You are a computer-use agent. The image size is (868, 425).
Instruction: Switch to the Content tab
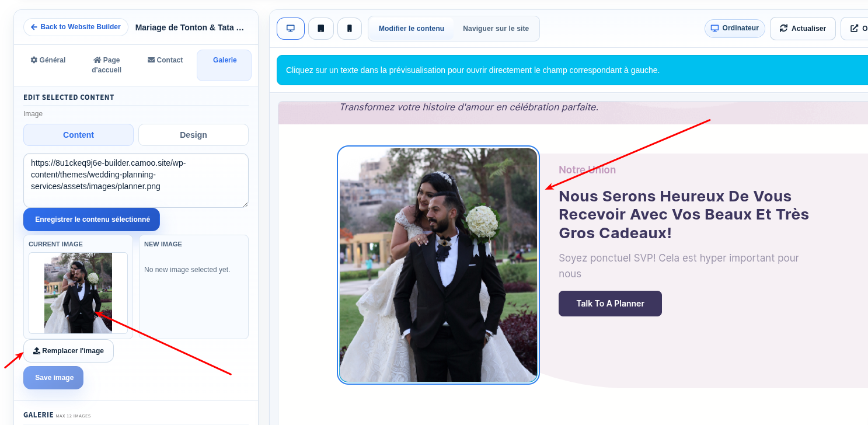[78, 135]
